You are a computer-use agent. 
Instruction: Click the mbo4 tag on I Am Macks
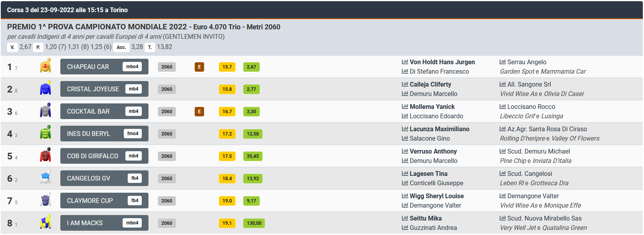132,223
